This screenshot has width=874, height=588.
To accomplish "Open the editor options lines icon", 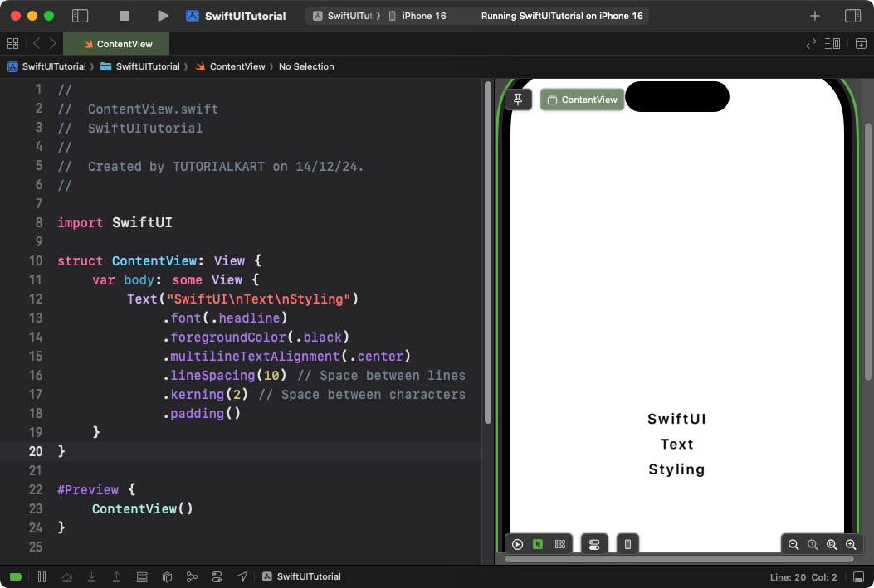I will pyautogui.click(x=832, y=43).
